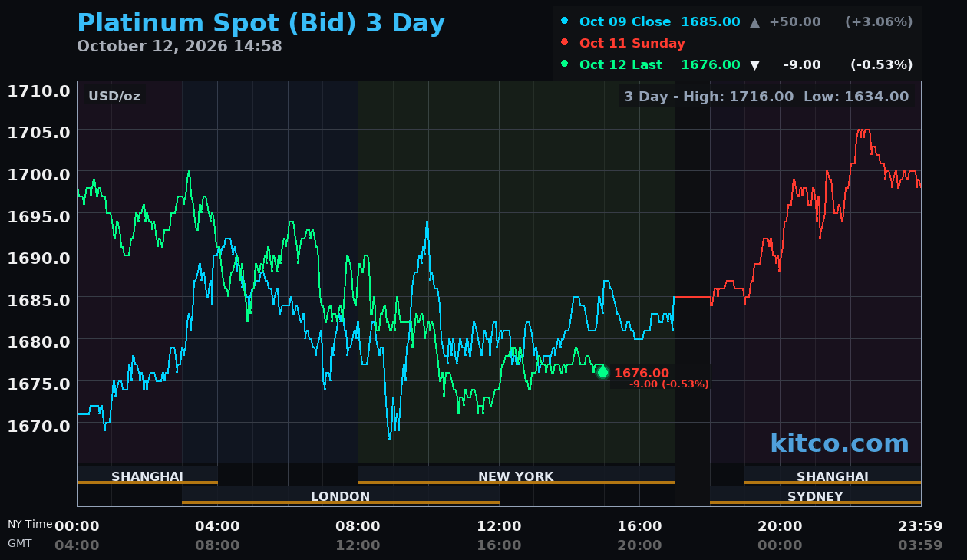Click the 1700.0 price axis label
Screen dimensions: 967x560
pyautogui.click(x=39, y=175)
